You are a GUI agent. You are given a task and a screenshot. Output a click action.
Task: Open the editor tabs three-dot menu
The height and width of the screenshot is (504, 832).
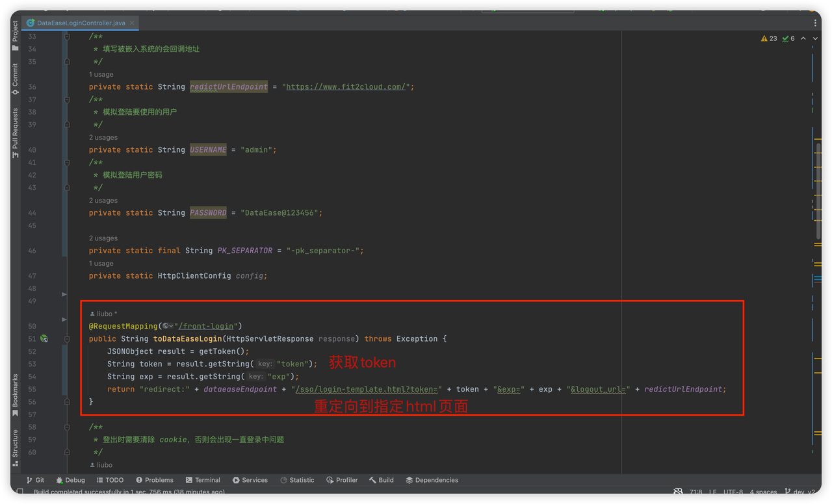815,23
